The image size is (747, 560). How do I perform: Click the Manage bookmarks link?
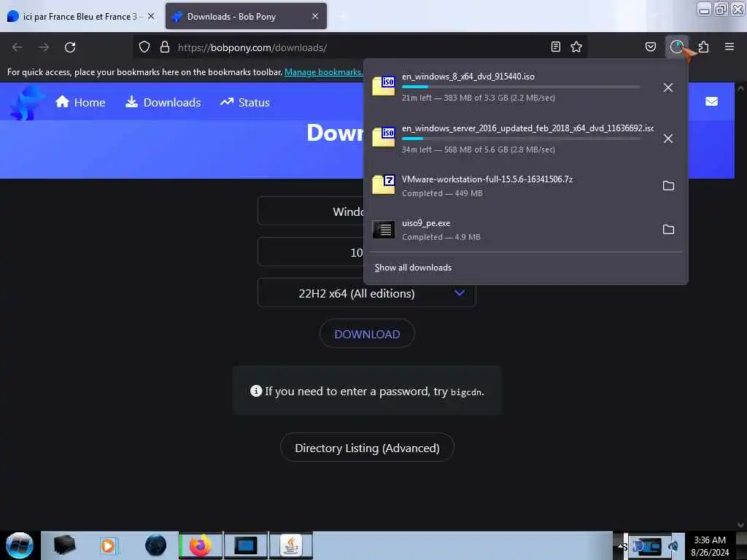pos(324,72)
